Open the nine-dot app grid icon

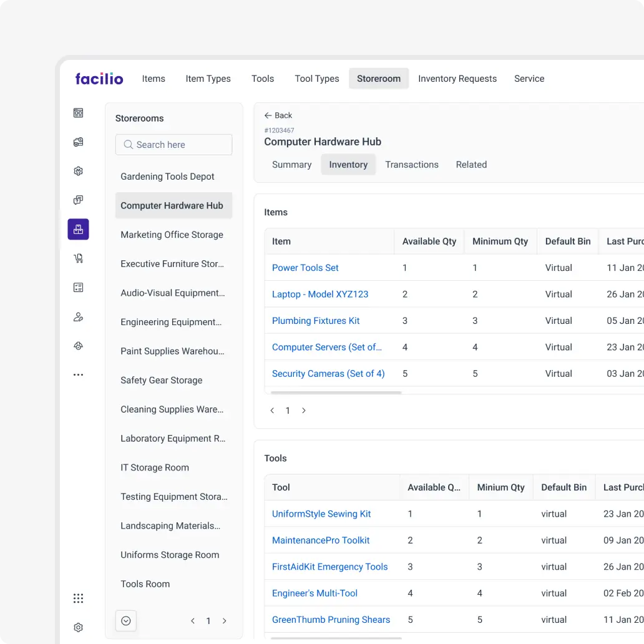[x=78, y=598]
